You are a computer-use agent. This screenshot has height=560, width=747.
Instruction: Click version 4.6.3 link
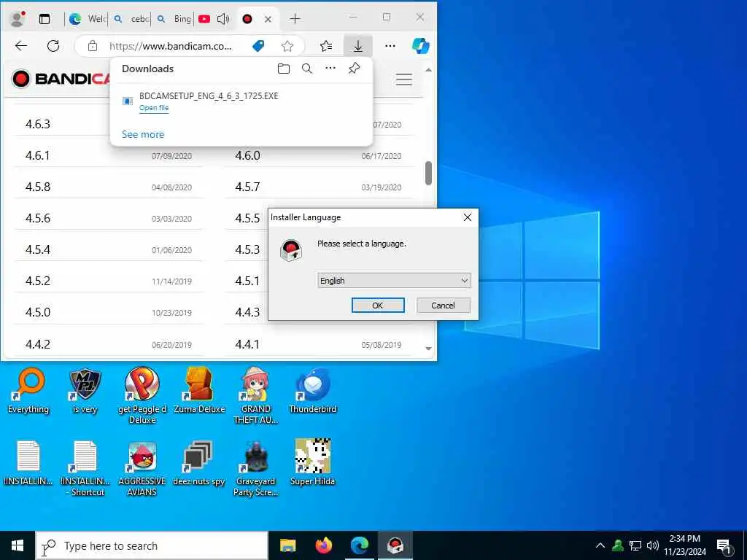(38, 124)
